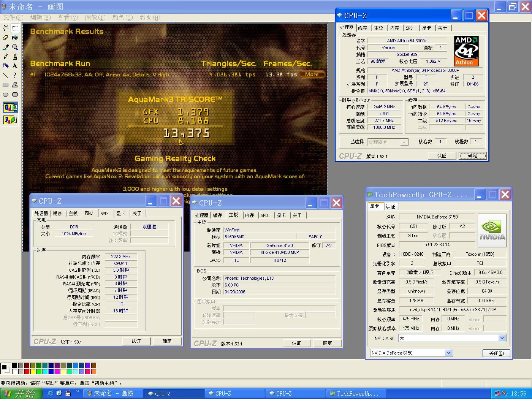Click the GPU-Z title bar icon
The image size is (532, 399).
click(370, 195)
